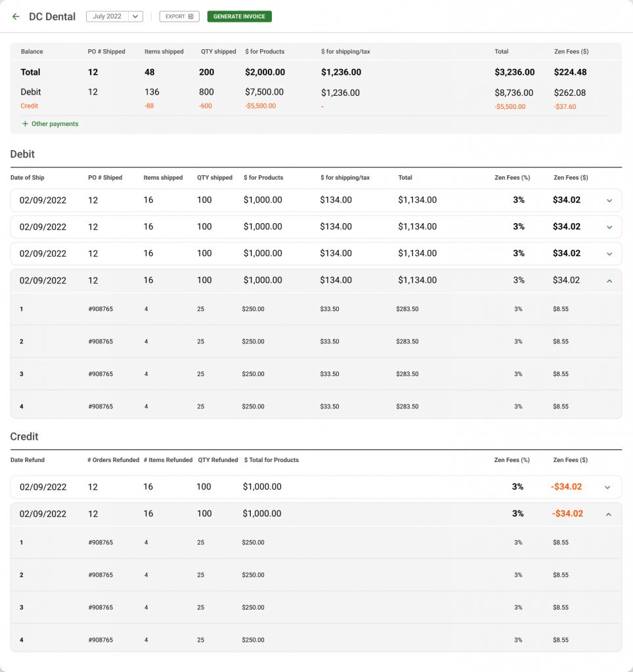The height and width of the screenshot is (672, 633).
Task: Expand the first Credit row chevron
Action: click(607, 488)
